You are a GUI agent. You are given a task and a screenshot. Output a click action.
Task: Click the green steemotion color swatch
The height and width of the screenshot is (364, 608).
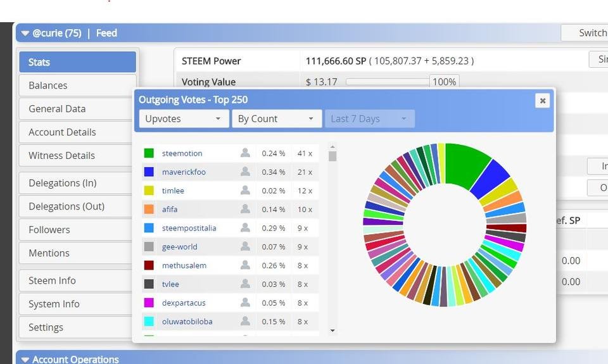[x=149, y=153]
